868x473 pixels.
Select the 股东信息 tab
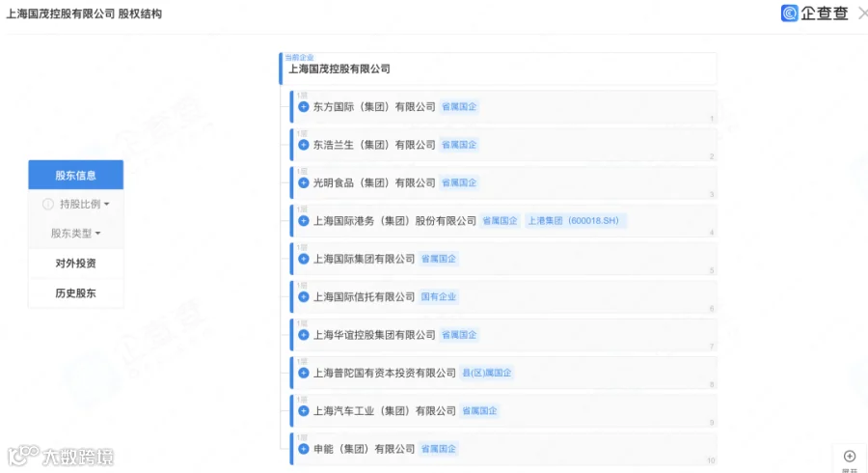coord(76,175)
